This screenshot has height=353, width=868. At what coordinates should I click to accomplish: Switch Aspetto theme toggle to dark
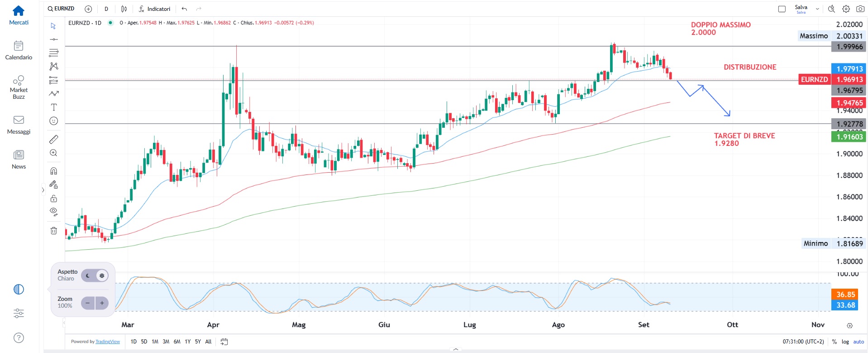(88, 276)
